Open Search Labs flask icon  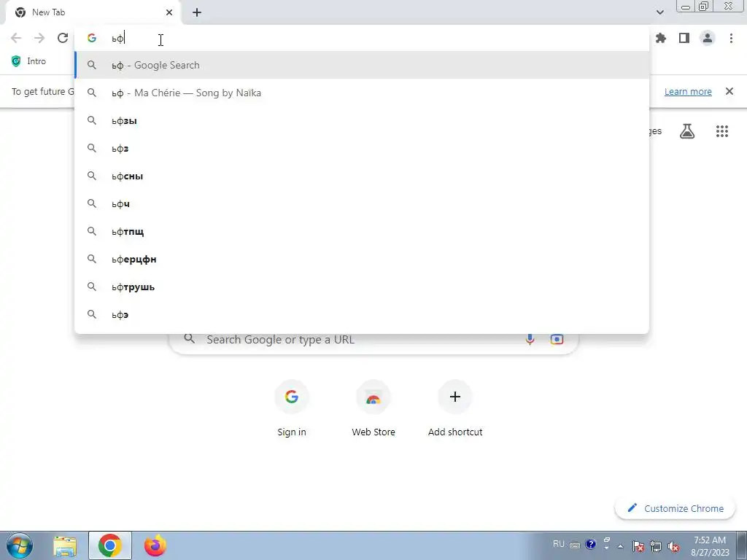click(687, 131)
